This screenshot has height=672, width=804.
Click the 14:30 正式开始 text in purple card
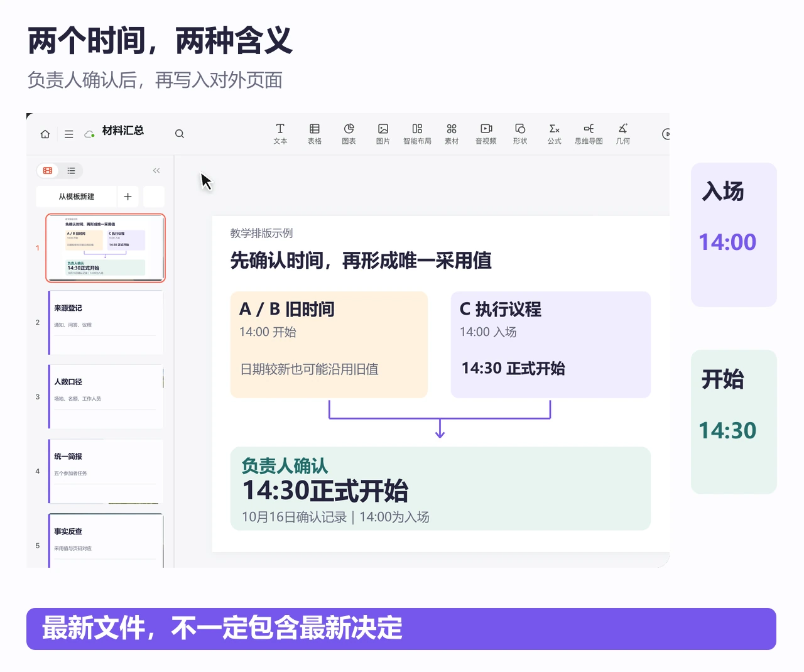pyautogui.click(x=513, y=369)
